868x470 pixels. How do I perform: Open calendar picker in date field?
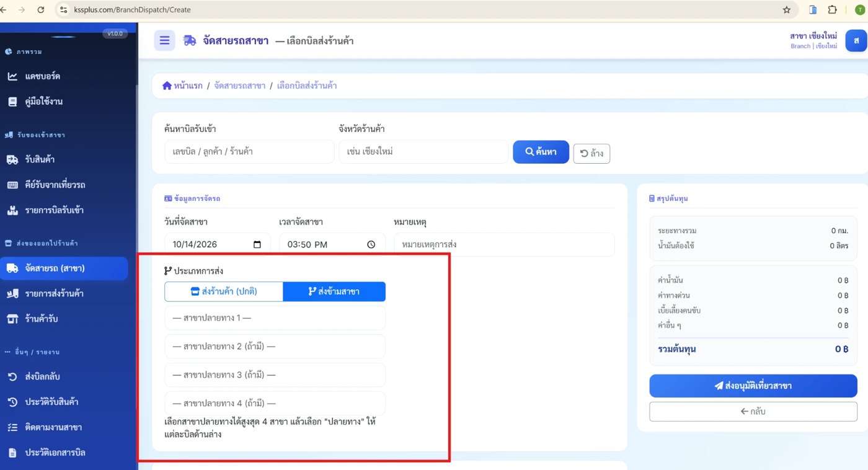[257, 244]
